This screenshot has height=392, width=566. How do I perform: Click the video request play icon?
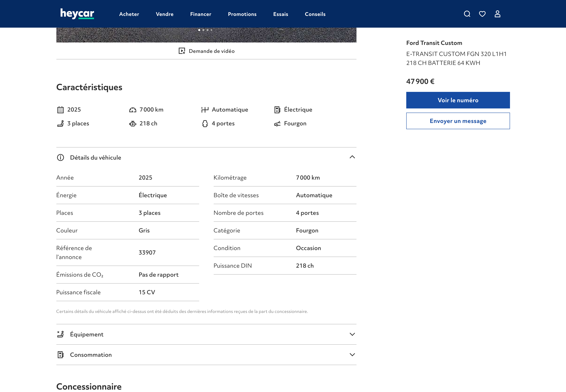tap(182, 51)
